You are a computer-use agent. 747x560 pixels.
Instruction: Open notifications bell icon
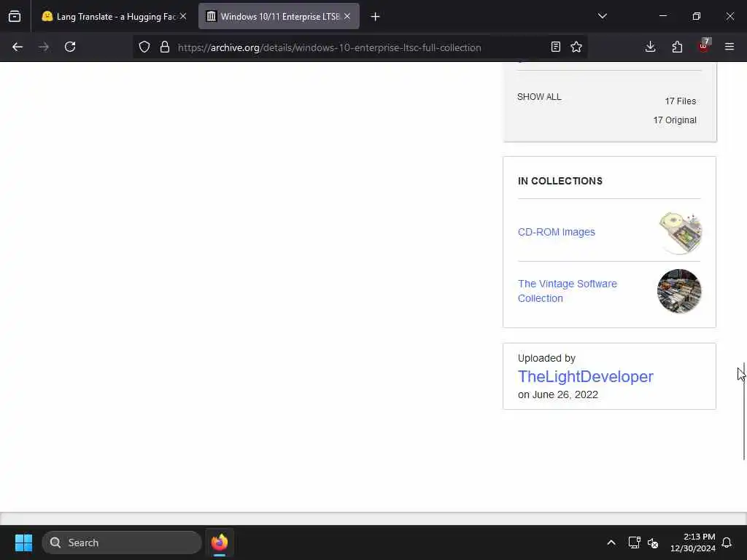(727, 542)
